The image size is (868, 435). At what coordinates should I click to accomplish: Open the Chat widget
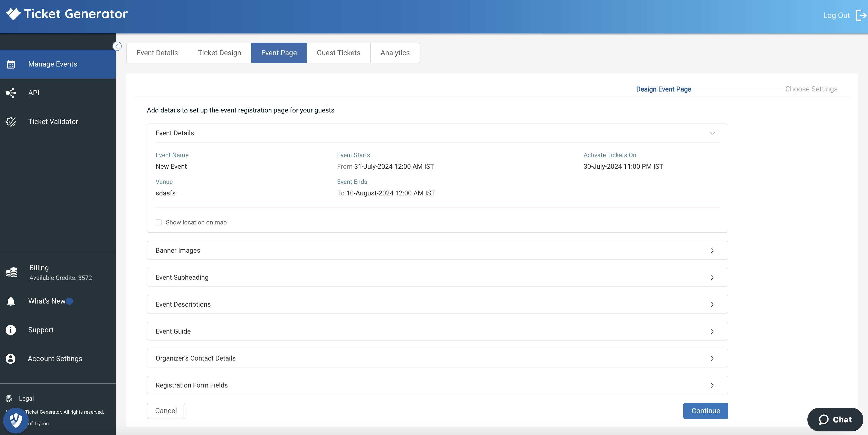pos(835,420)
